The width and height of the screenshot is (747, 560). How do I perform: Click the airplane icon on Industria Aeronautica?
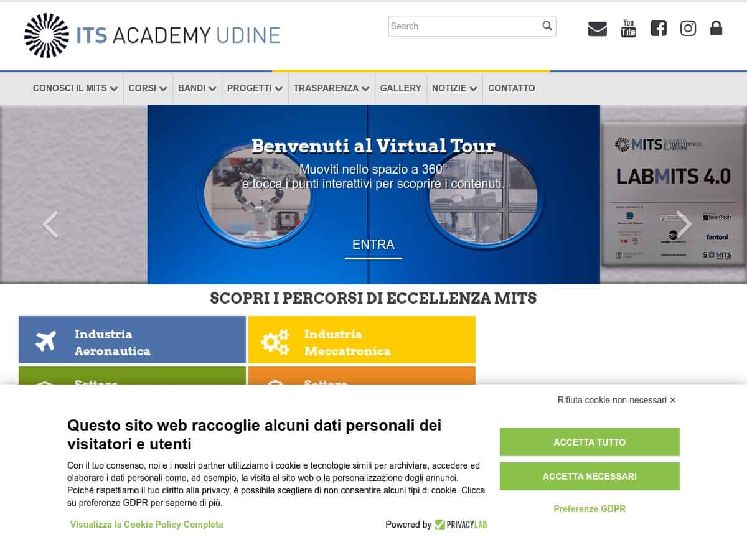(x=45, y=341)
